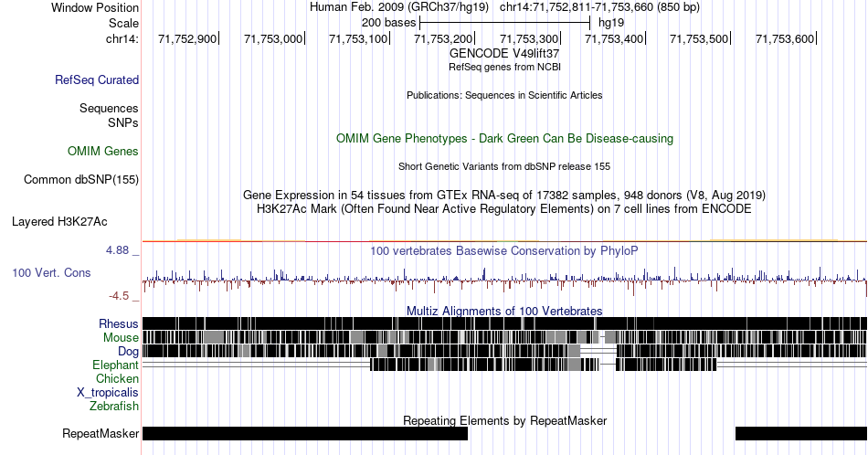Viewport: 868px width, 455px height.
Task: Click the left RepeatMasker black repeat block
Action: [x=305, y=433]
